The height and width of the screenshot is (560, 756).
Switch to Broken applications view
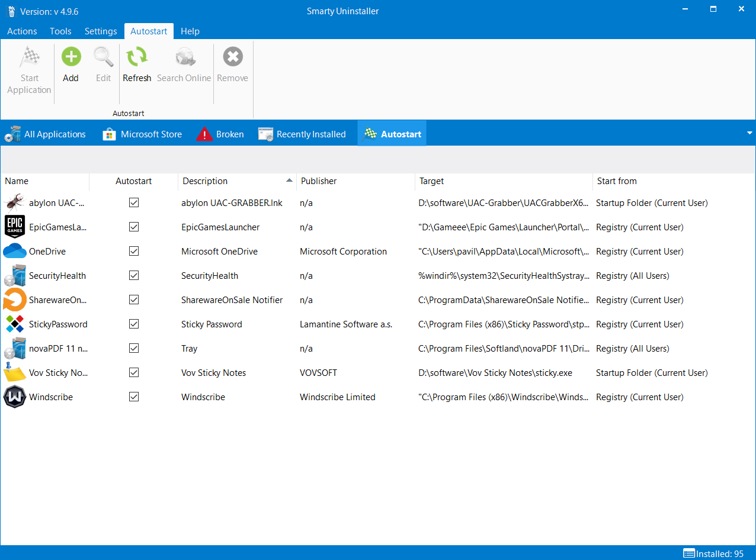(x=220, y=134)
